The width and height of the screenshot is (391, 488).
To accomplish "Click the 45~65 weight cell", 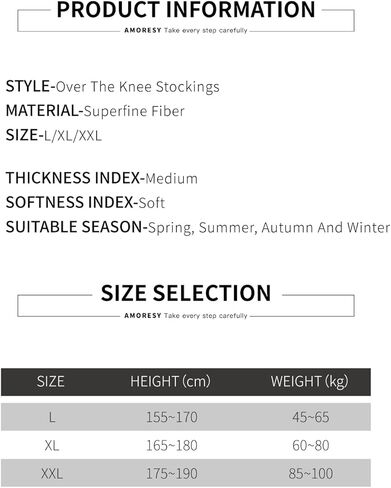I will 311,417.
